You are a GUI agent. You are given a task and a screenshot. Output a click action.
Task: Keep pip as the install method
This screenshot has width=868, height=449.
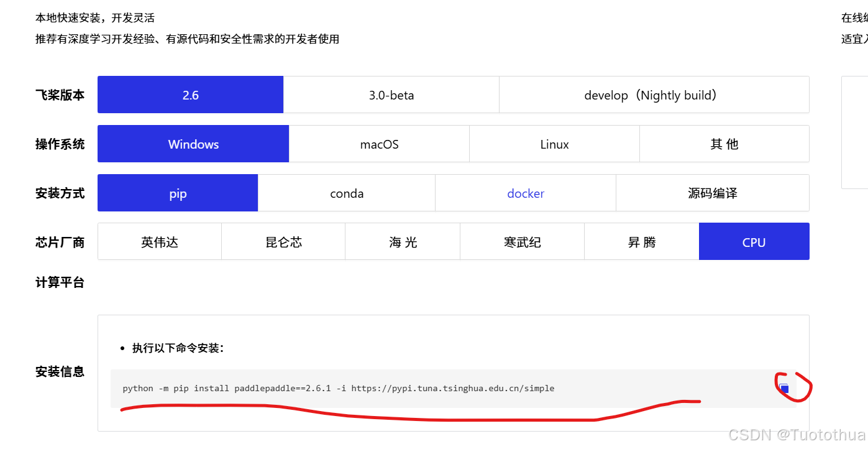click(177, 193)
